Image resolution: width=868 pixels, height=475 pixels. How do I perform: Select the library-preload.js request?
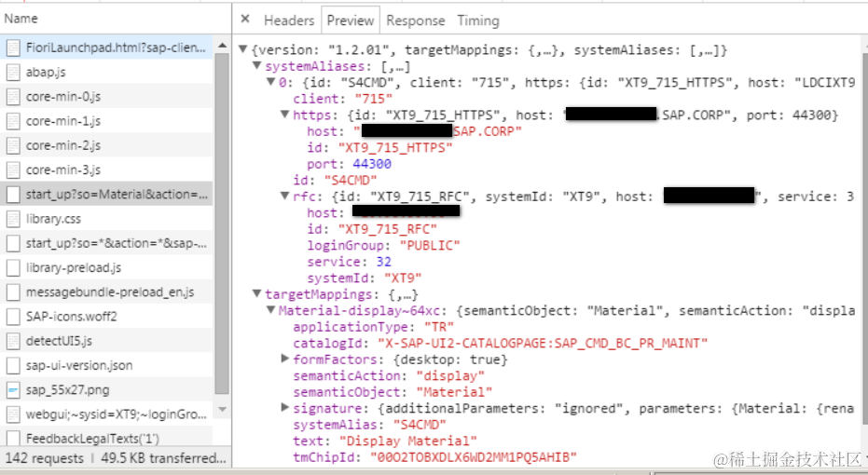point(106,267)
